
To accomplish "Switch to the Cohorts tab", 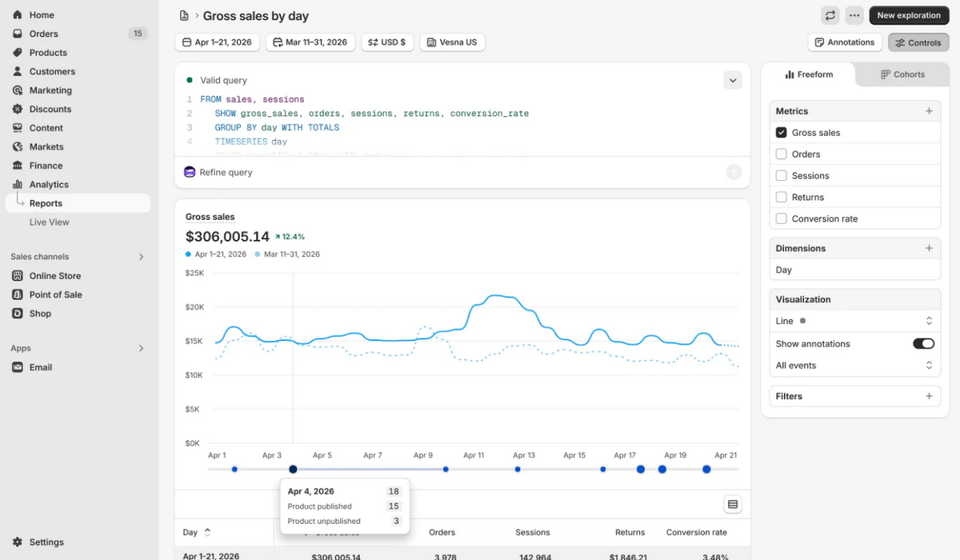I will tap(902, 74).
